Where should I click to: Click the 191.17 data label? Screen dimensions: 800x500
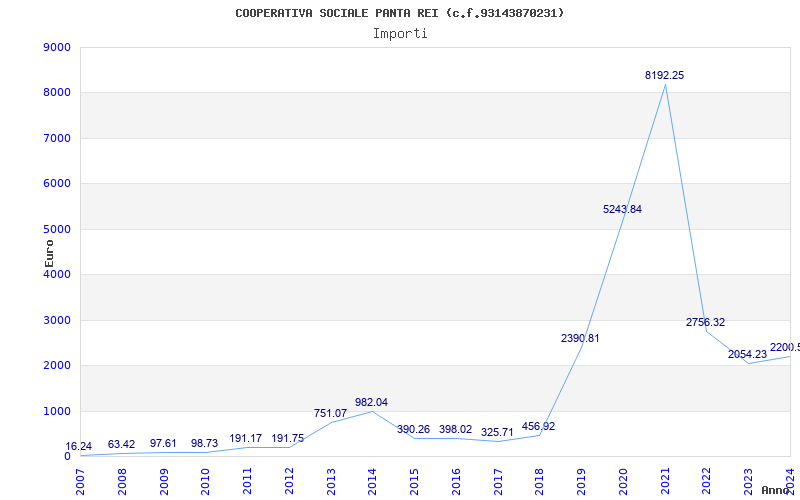tap(245, 439)
